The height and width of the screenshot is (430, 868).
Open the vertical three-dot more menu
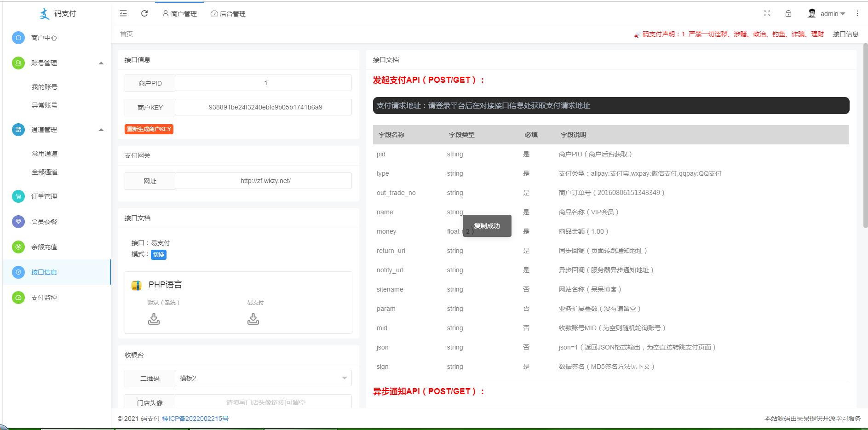click(857, 13)
